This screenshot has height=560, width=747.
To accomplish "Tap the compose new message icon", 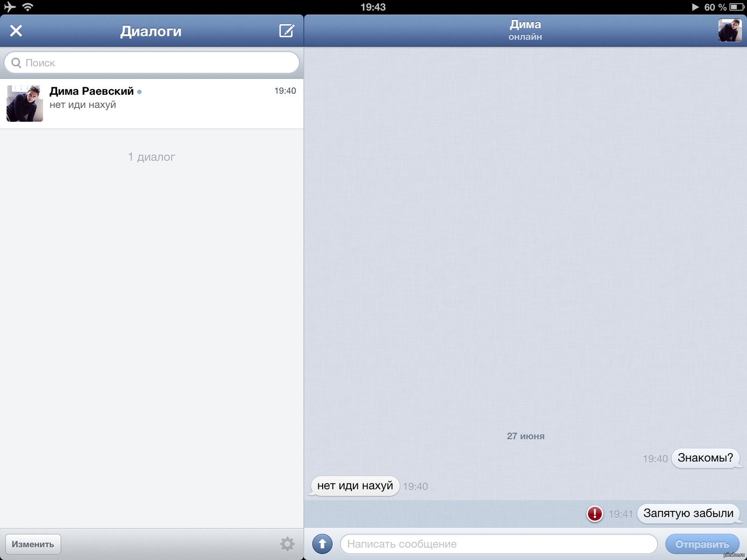I will pos(286,31).
